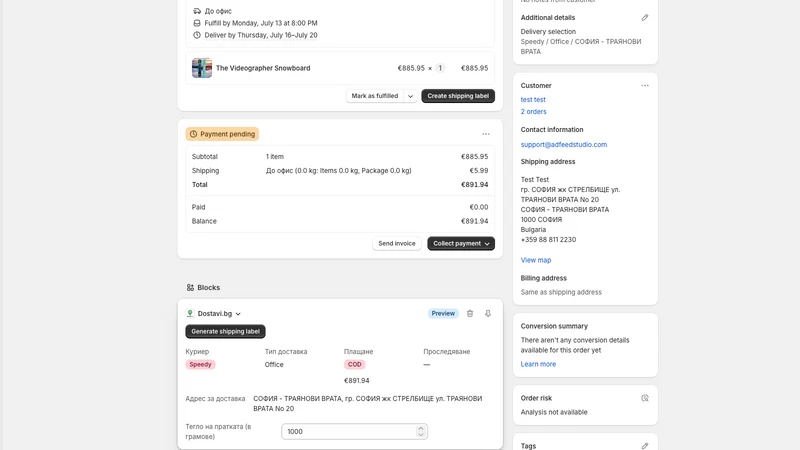Focus the package weight input field

(354, 432)
